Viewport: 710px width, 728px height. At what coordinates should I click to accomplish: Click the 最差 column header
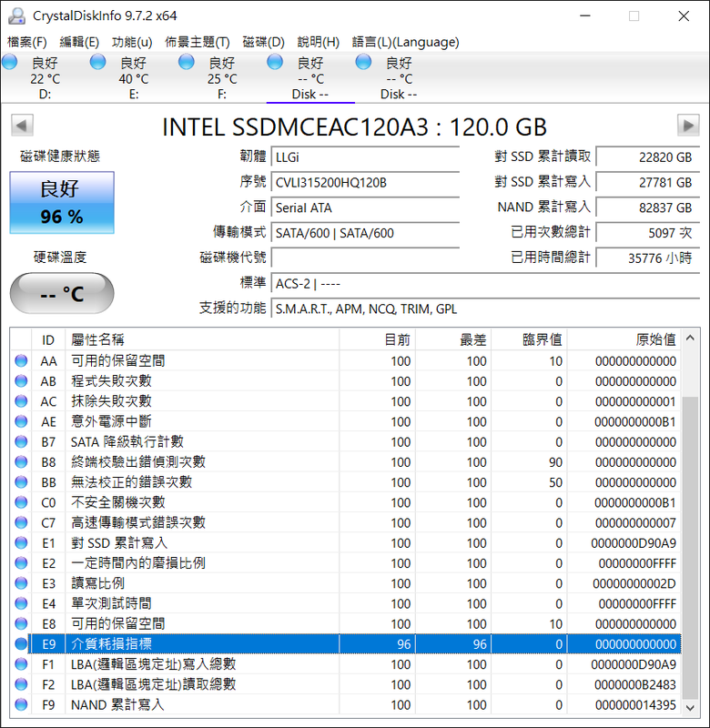(453, 339)
